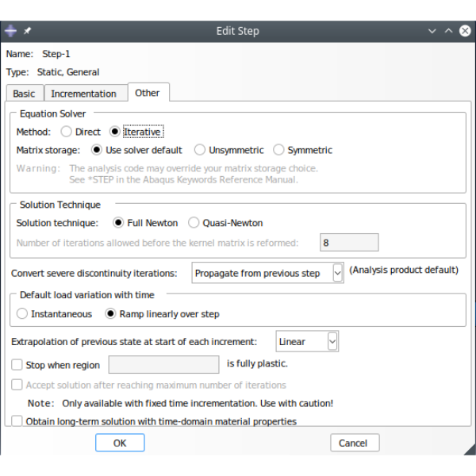Maximize Edit Step dialog with up chevron
The height and width of the screenshot is (476, 476).
click(448, 31)
